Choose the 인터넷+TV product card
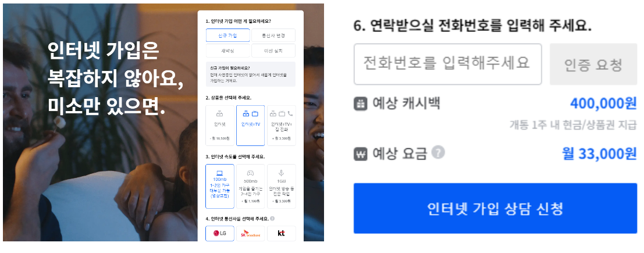Viewport: 644px width, 253px height. (251, 126)
